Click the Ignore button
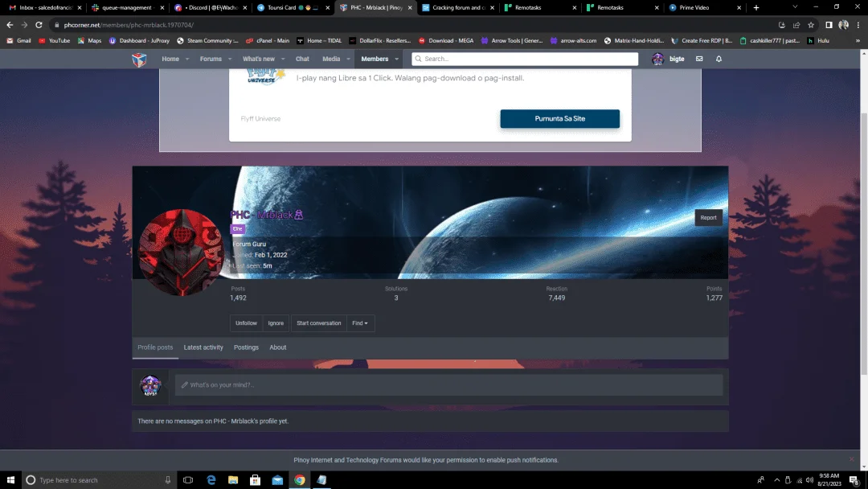This screenshot has width=868, height=489. (x=276, y=323)
